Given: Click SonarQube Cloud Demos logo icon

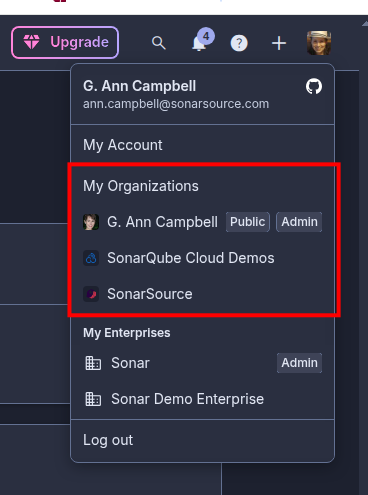Looking at the screenshot, I should [x=91, y=258].
